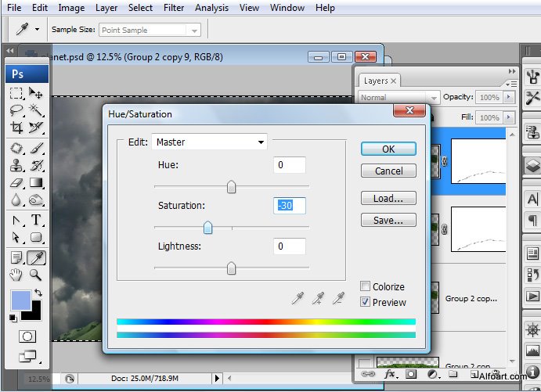Select the Type tool
The image size is (541, 392).
[36, 220]
